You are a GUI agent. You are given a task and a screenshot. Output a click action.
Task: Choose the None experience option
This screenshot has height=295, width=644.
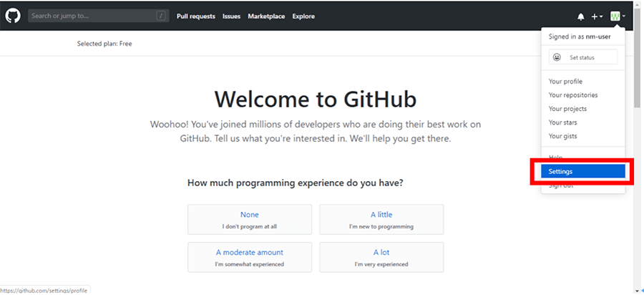[x=250, y=219]
